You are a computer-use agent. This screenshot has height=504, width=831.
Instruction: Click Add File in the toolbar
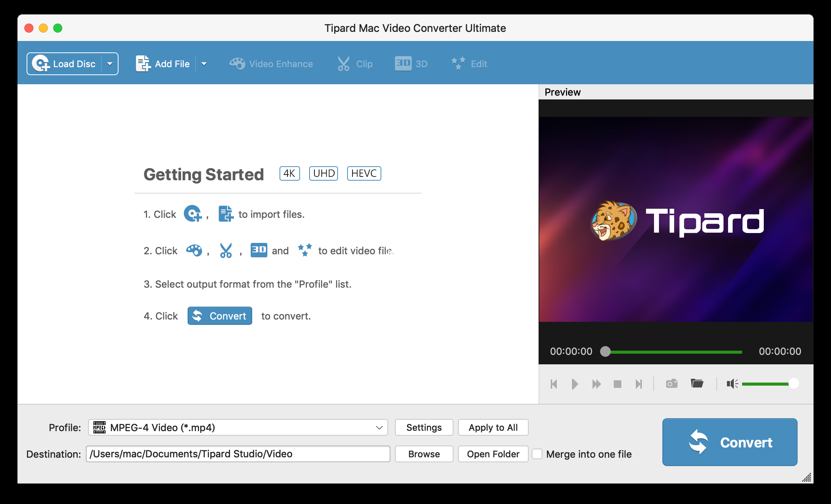click(163, 64)
